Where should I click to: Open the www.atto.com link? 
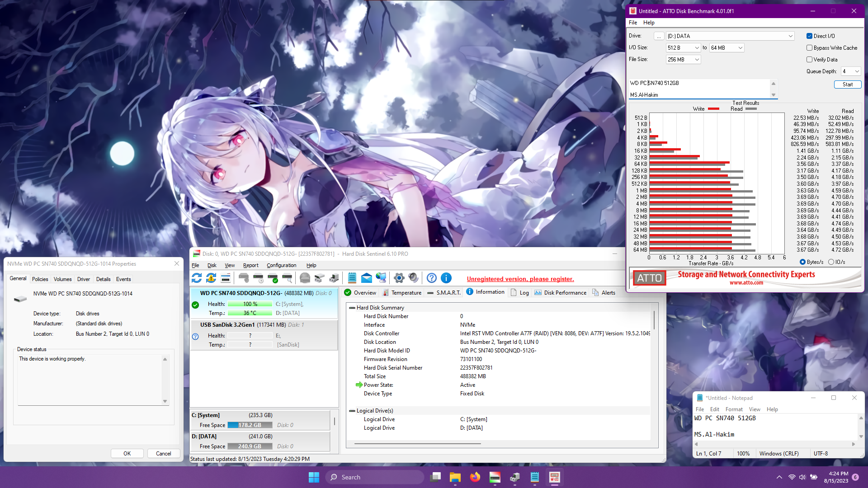[746, 283]
